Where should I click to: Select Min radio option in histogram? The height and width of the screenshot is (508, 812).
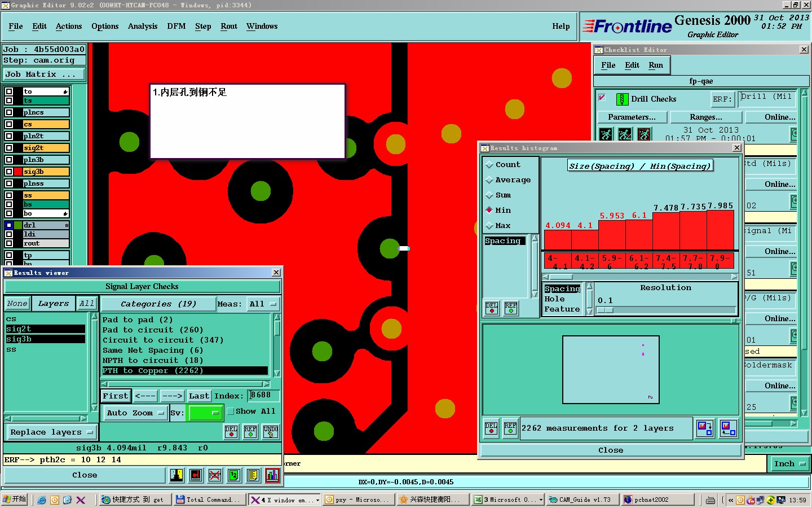498,211
